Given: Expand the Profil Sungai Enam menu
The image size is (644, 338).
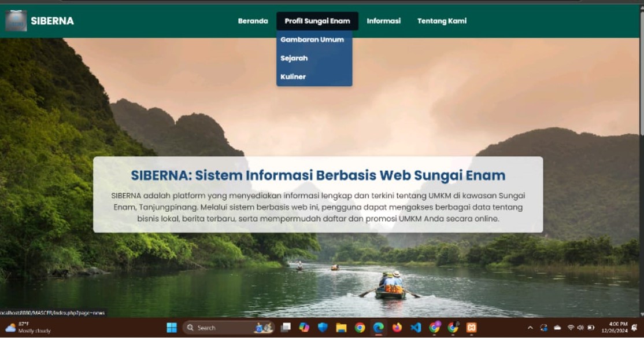Looking at the screenshot, I should tap(317, 21).
